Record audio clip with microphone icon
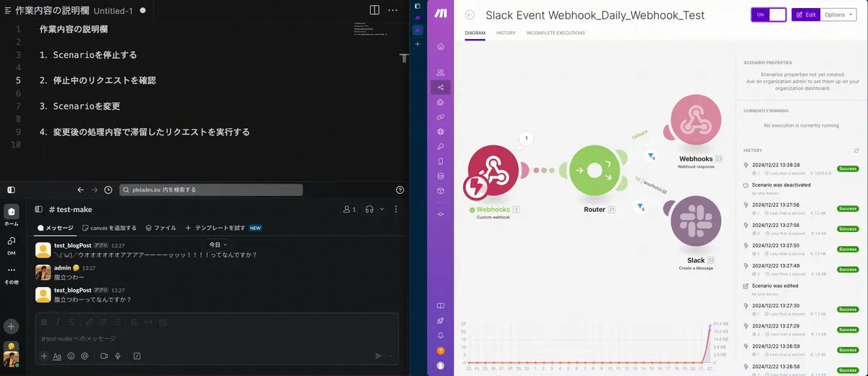 [117, 356]
